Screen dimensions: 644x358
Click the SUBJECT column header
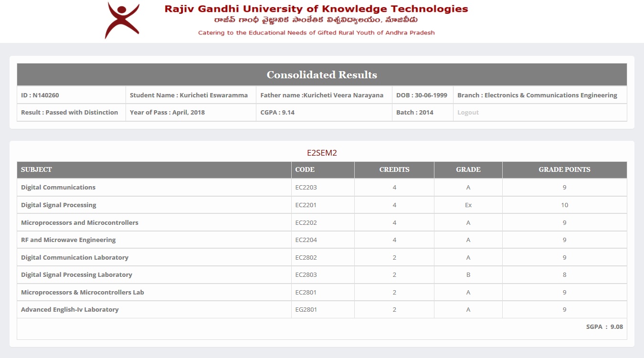154,169
